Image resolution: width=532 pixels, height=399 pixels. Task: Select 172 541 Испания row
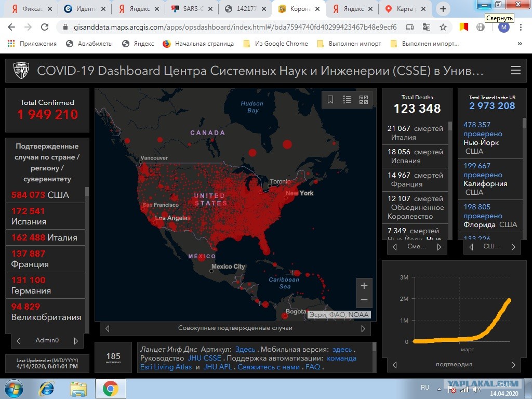tap(45, 216)
